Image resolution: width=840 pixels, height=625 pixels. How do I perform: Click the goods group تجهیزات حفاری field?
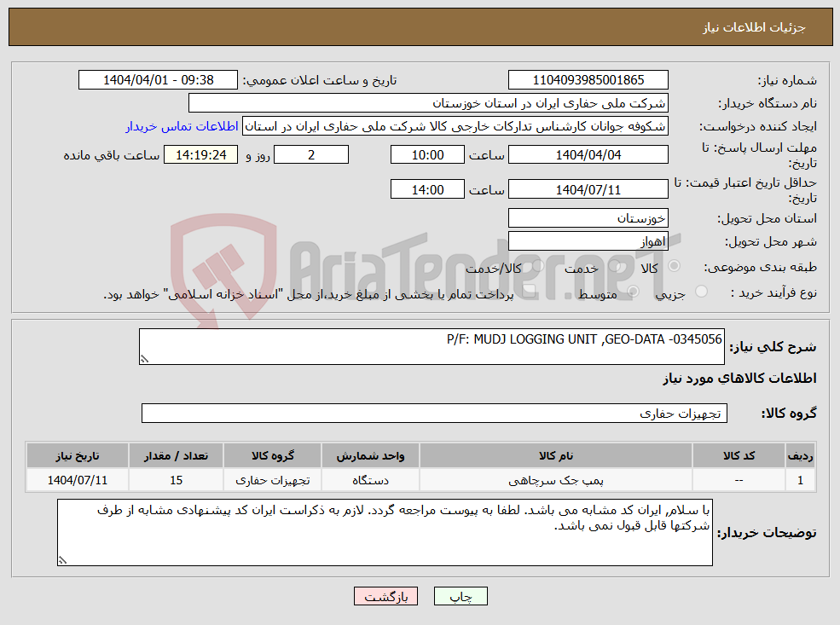(434, 413)
